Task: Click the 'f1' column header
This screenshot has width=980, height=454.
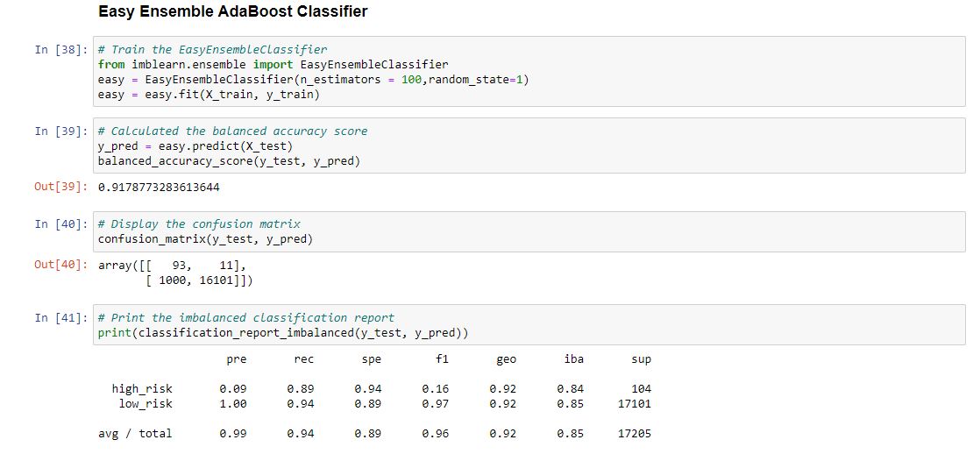Action: (442, 359)
